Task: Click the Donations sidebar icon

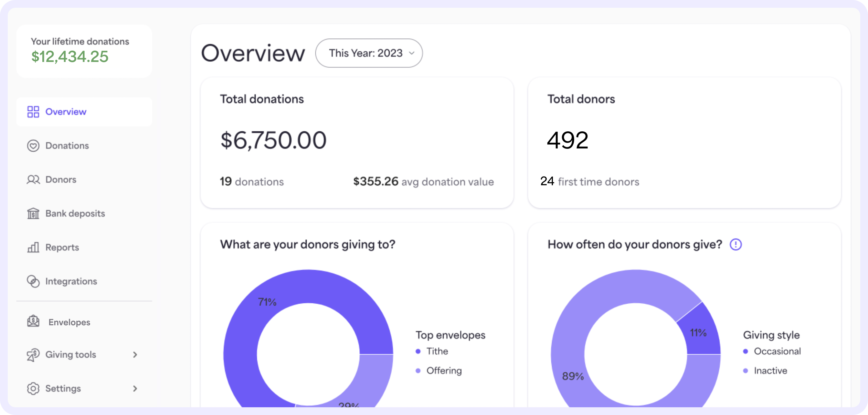Action: click(33, 145)
